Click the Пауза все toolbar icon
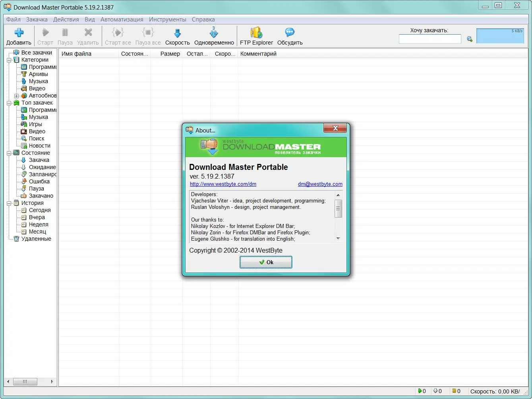This screenshot has height=399, width=532. coord(148,35)
